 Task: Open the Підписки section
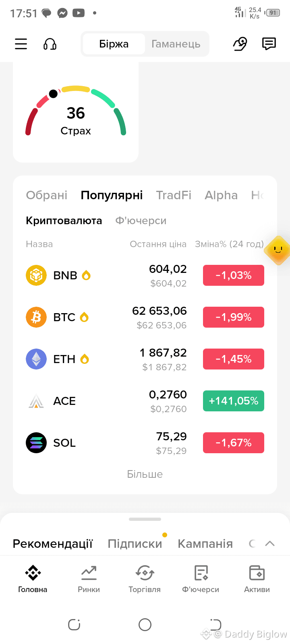pos(135,544)
